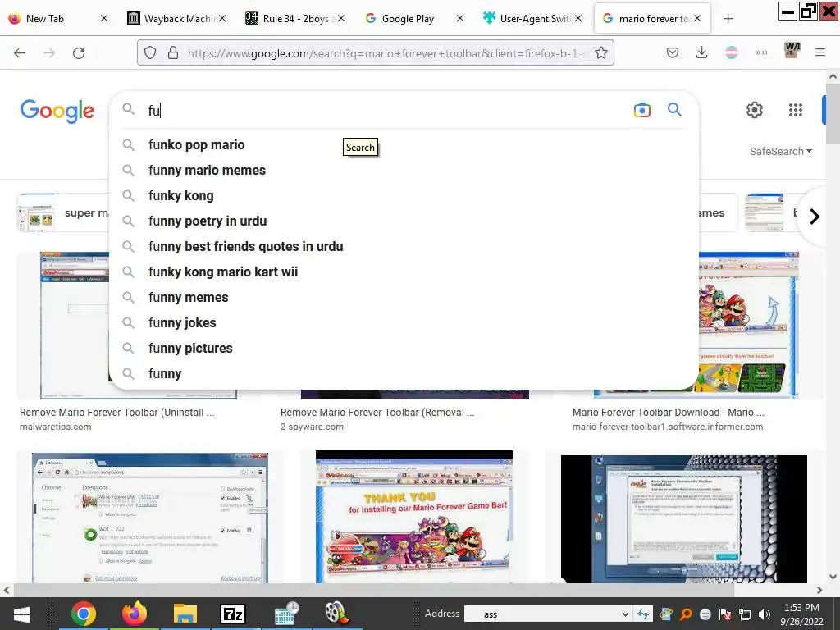Screen dimensions: 840x630
Task: Switch to User-Agent Switcher tab
Action: point(531,19)
